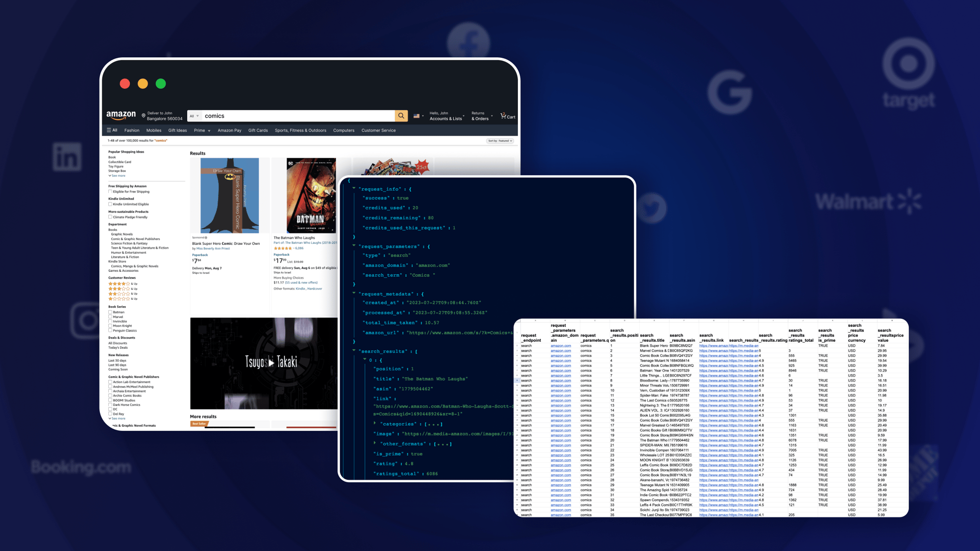Open the hamburger All menu
Screen dimensions: 980x551
[x=112, y=130]
